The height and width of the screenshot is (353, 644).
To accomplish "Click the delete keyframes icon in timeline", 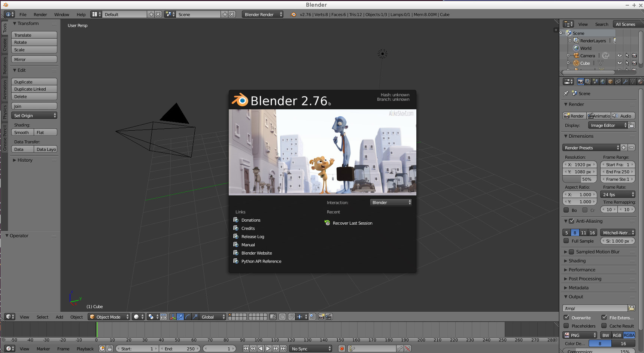I will pyautogui.click(x=408, y=349).
